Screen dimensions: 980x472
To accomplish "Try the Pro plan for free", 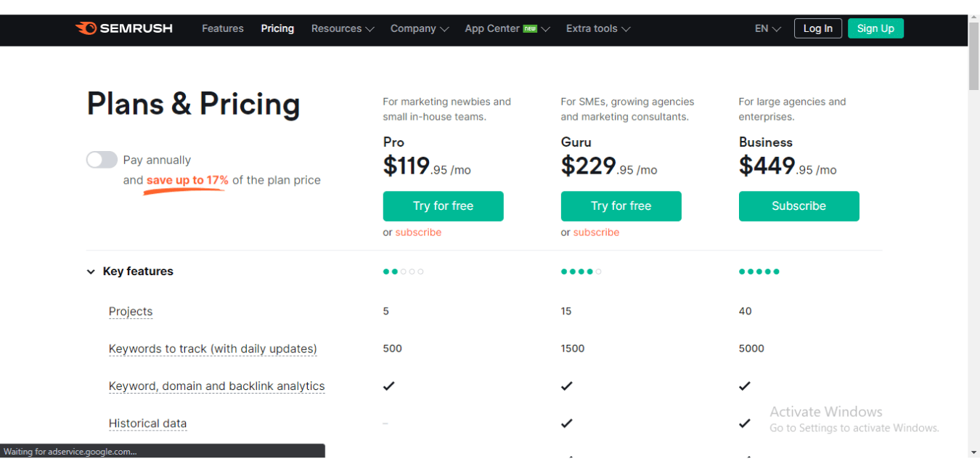I will [443, 206].
